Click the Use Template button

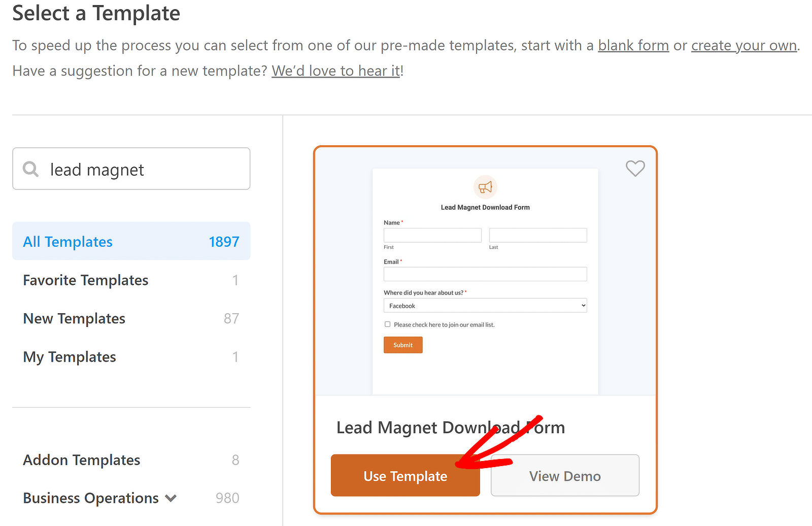(x=405, y=476)
